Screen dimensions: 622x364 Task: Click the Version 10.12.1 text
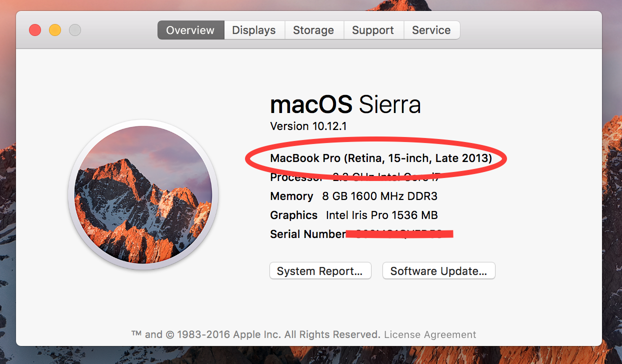click(308, 126)
